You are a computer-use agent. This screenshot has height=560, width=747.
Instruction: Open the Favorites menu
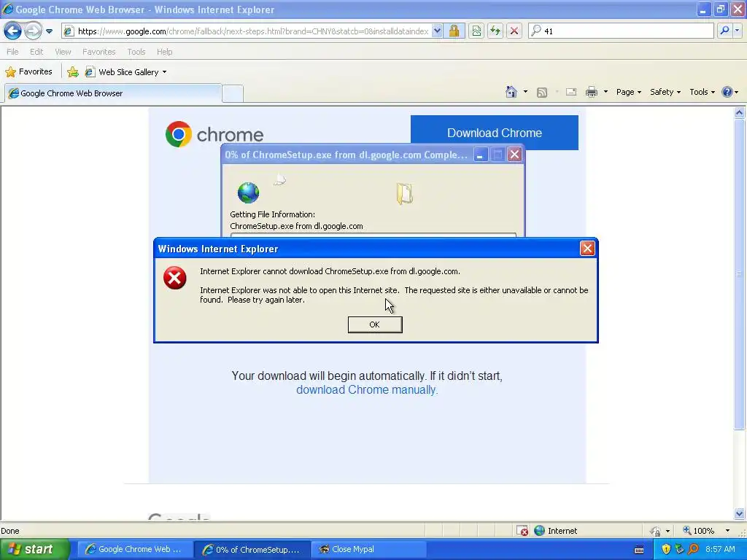[98, 52]
